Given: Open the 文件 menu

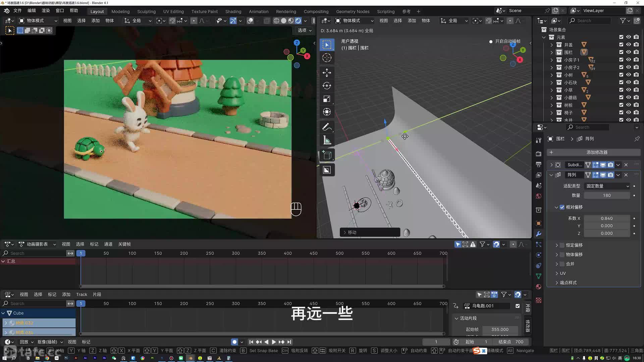Looking at the screenshot, I should pos(17,11).
